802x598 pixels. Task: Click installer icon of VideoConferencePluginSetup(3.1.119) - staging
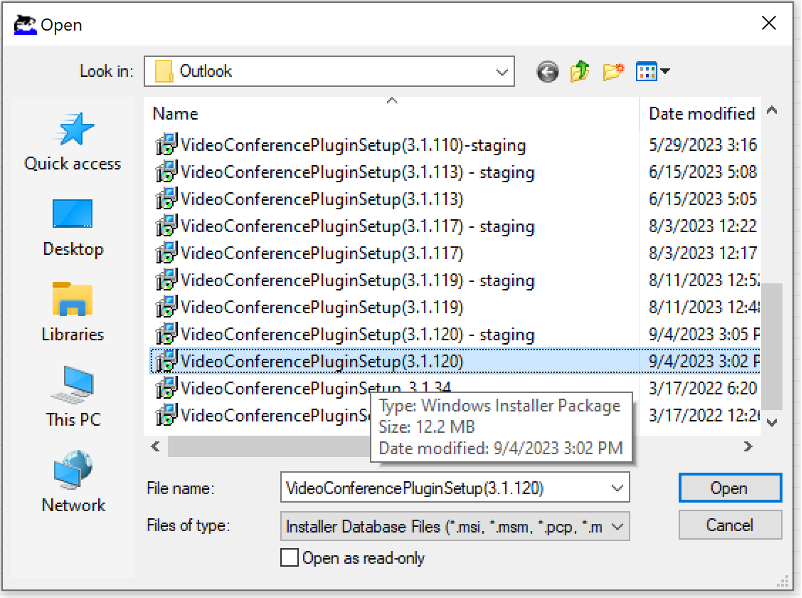[166, 280]
